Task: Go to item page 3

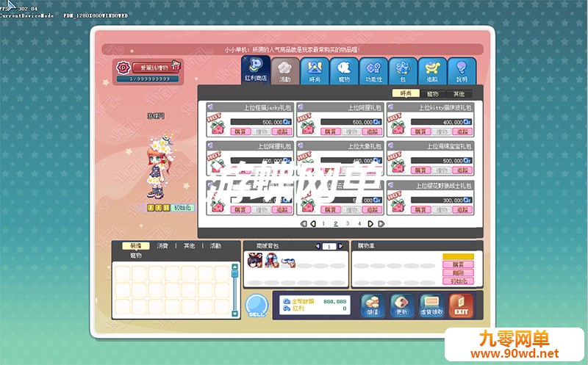Action: click(x=348, y=224)
